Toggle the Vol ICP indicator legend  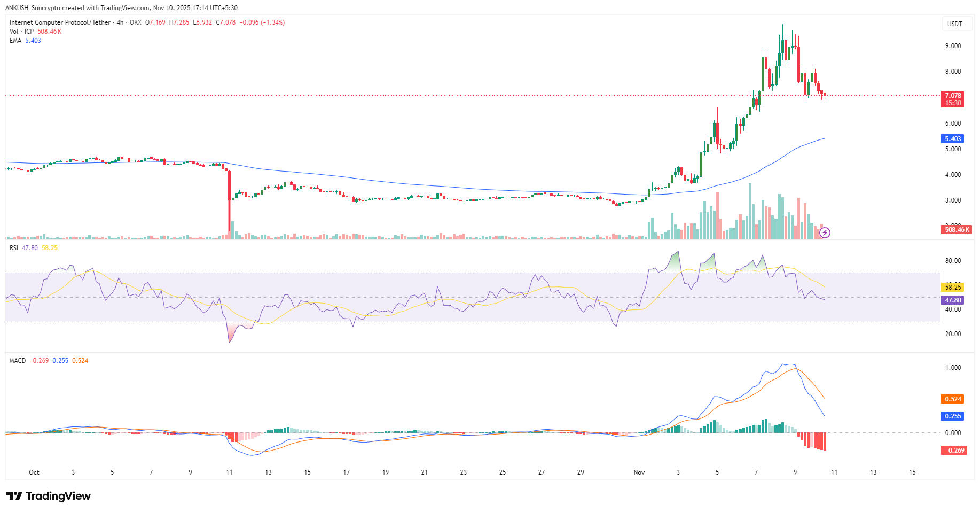[20, 31]
